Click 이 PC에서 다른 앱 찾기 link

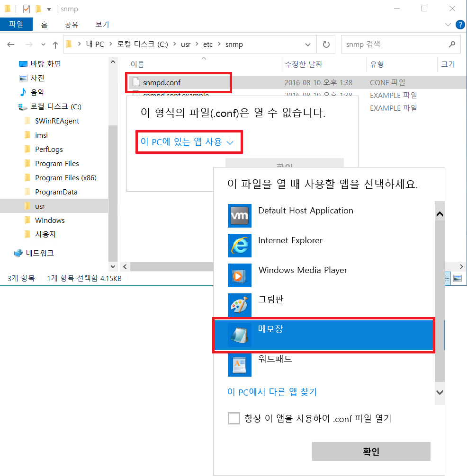(x=272, y=392)
